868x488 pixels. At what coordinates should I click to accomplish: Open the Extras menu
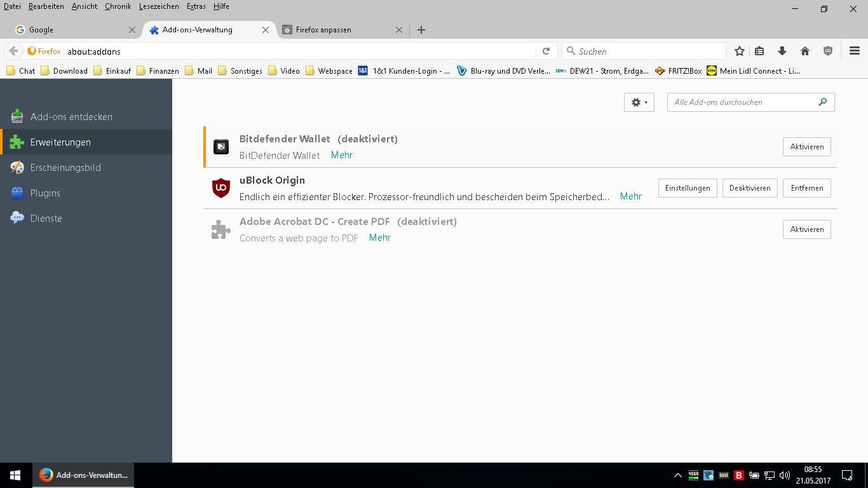pos(196,6)
